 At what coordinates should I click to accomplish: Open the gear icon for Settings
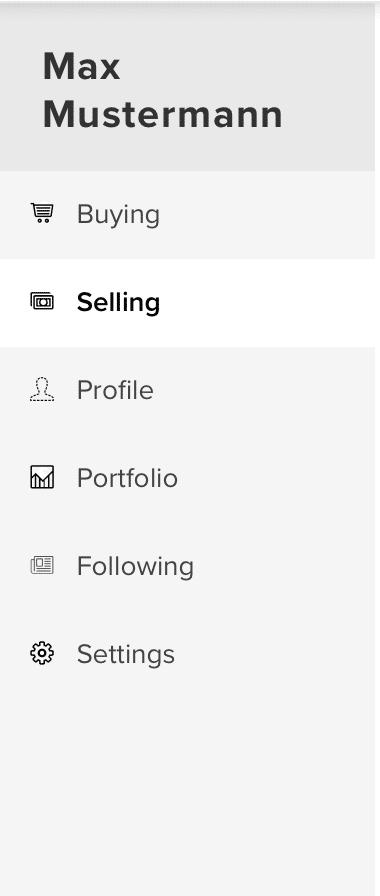(42, 653)
